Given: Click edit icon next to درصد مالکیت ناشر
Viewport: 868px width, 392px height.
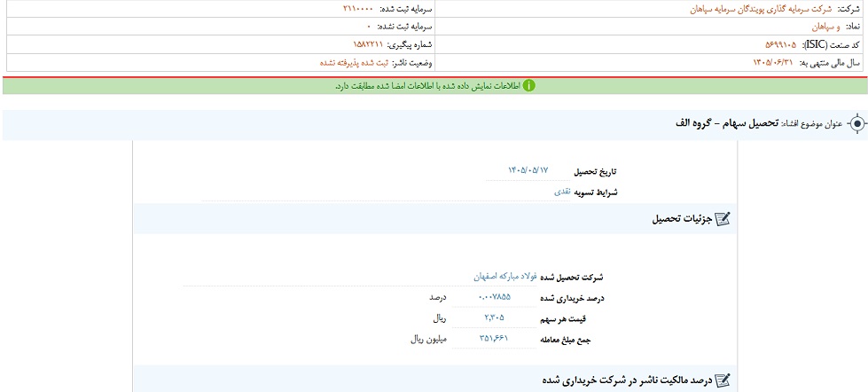Looking at the screenshot, I should pyautogui.click(x=723, y=380).
